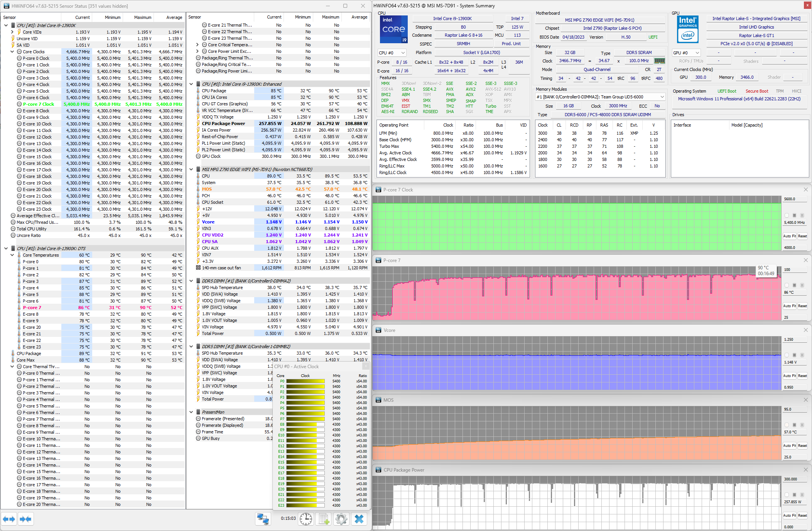Open the CPU #0 selector dropdown
This screenshot has height=531, width=812.
pos(392,53)
